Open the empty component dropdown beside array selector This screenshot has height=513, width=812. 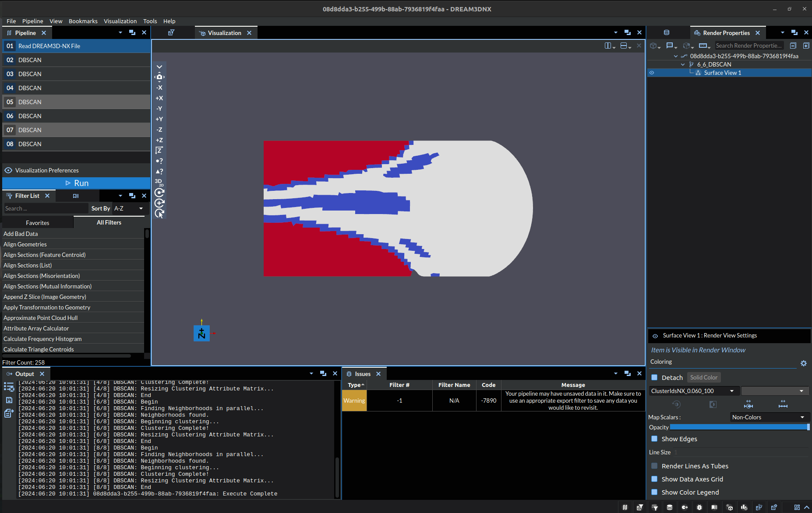click(775, 391)
